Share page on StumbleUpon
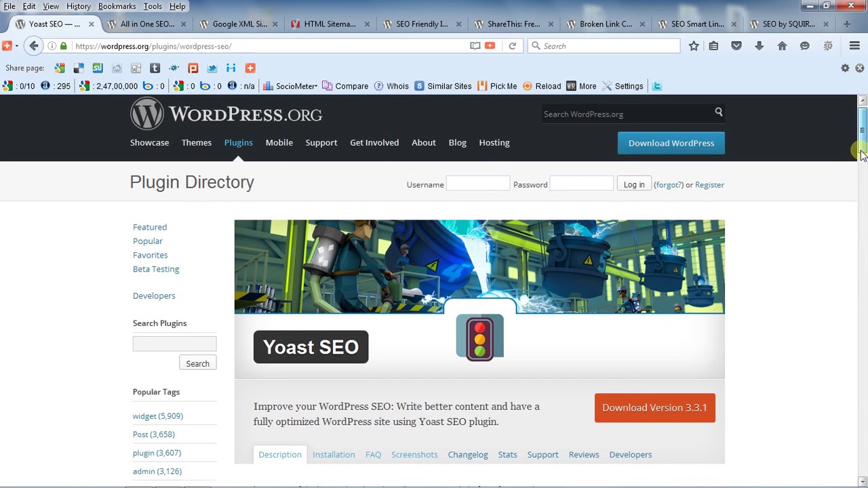The height and width of the screenshot is (488, 868). (98, 68)
